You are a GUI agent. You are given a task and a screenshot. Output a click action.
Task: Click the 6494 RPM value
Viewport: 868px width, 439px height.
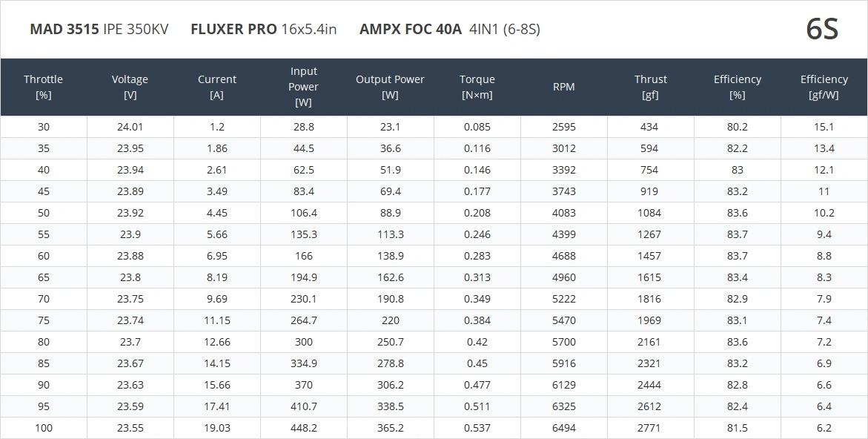tap(563, 428)
